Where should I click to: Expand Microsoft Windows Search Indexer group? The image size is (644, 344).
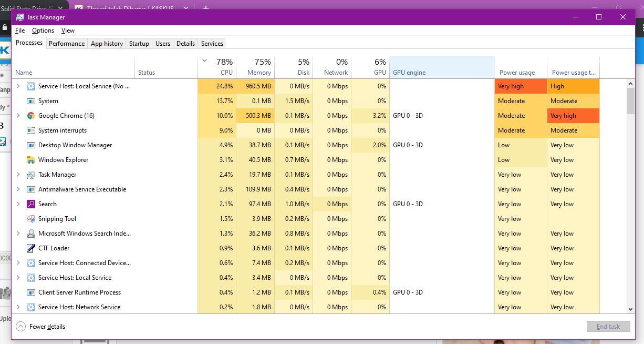[x=18, y=234]
